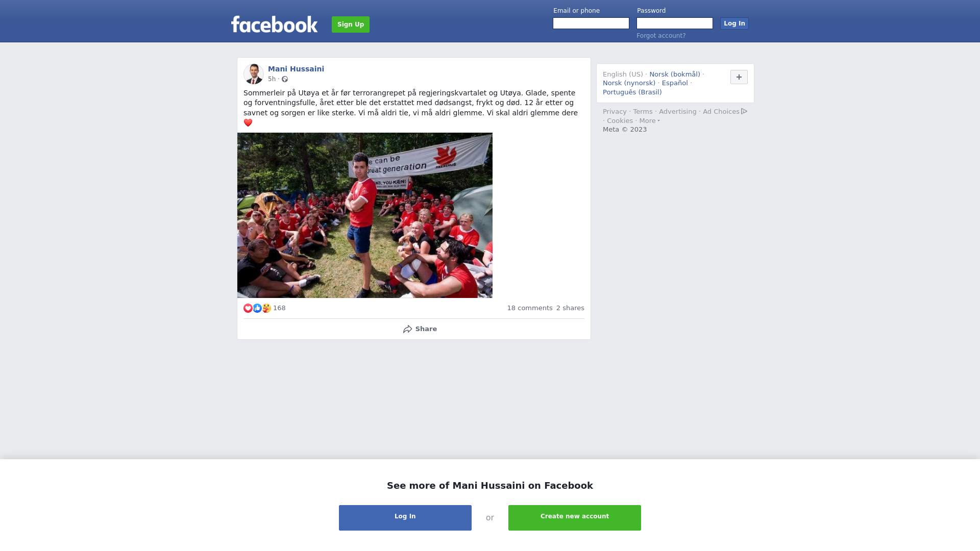Open more languages with the plus button
The image size is (980, 551).
coord(739,77)
